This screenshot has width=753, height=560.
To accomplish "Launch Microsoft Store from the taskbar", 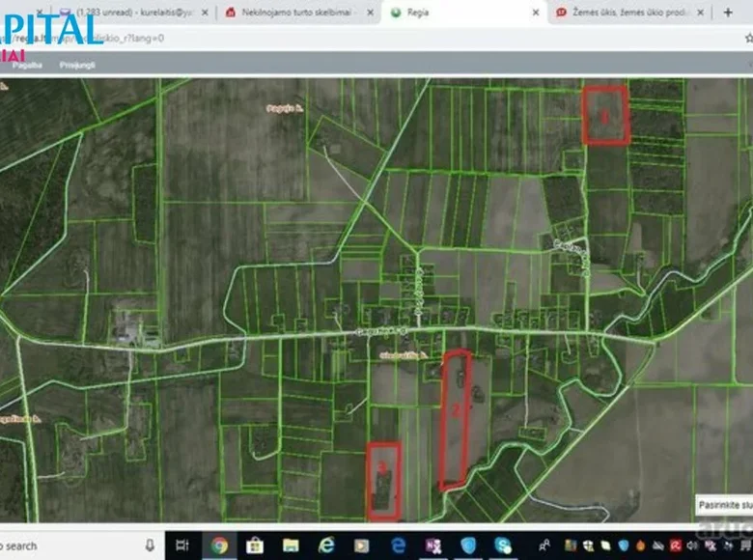I will (x=255, y=546).
